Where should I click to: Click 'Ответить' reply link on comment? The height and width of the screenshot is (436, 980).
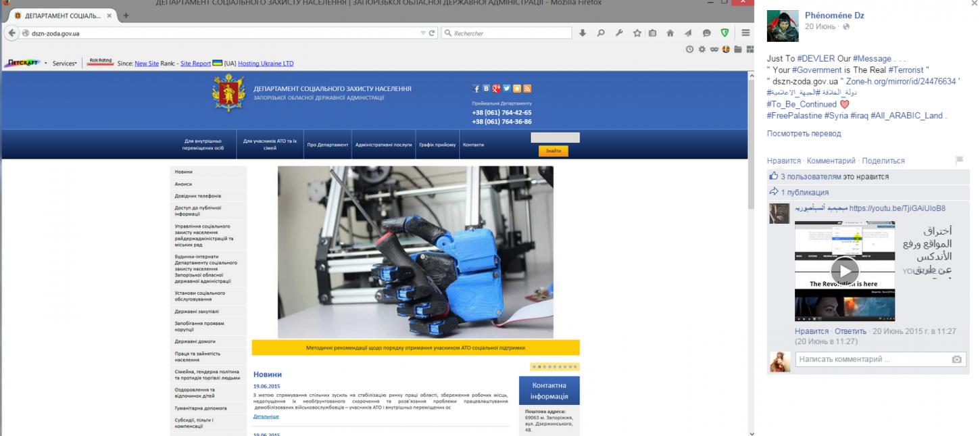point(850,331)
